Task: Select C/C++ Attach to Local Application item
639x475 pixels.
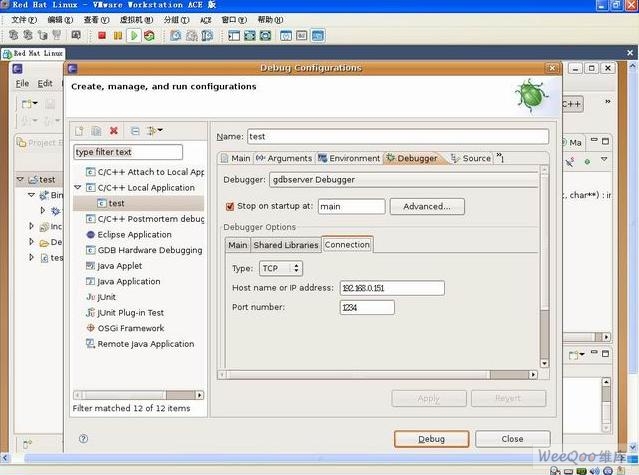Action: tap(145, 172)
